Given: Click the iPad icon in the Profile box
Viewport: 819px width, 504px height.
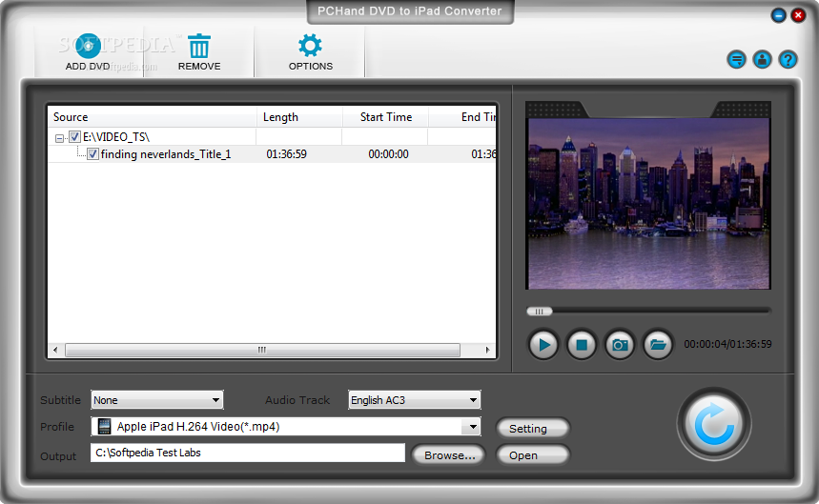Looking at the screenshot, I should (105, 427).
